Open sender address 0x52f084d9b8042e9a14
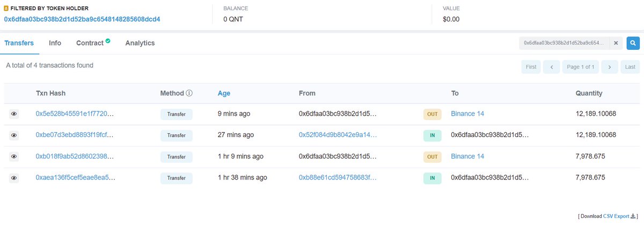The image size is (644, 233). (x=338, y=136)
